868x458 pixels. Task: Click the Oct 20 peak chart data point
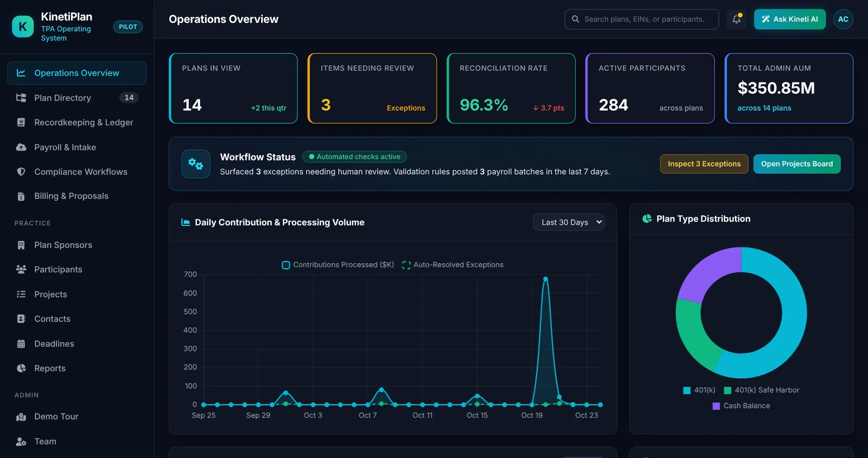[x=546, y=279]
